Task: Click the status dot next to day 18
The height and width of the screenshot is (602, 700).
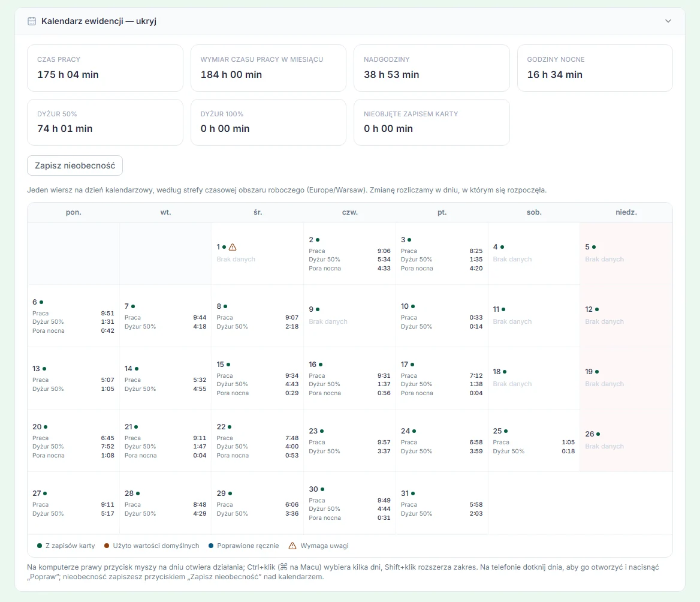Action: tap(505, 372)
